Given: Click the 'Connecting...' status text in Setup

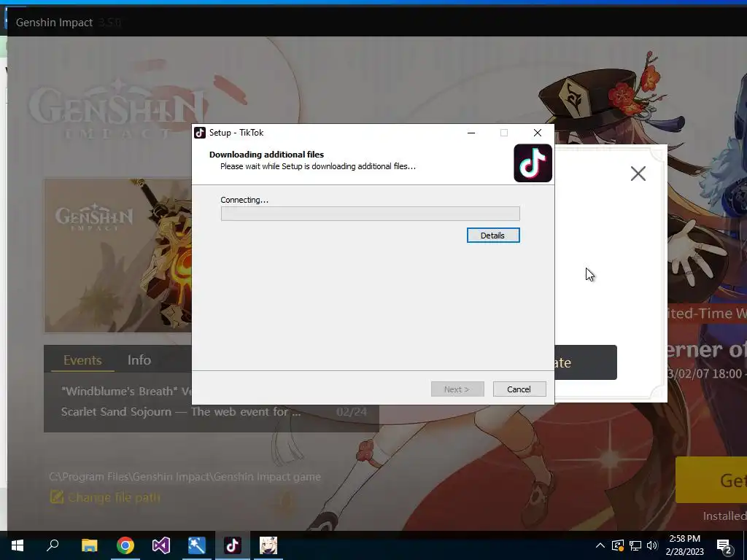Looking at the screenshot, I should tap(244, 200).
